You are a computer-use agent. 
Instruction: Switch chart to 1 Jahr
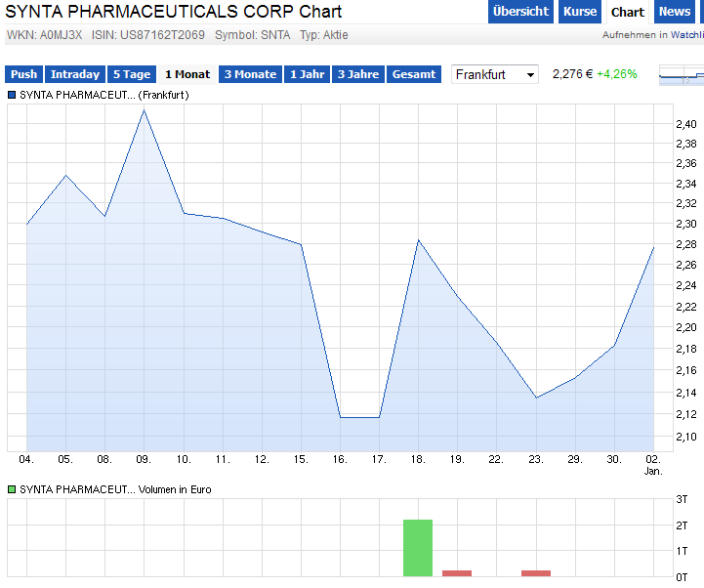click(307, 74)
